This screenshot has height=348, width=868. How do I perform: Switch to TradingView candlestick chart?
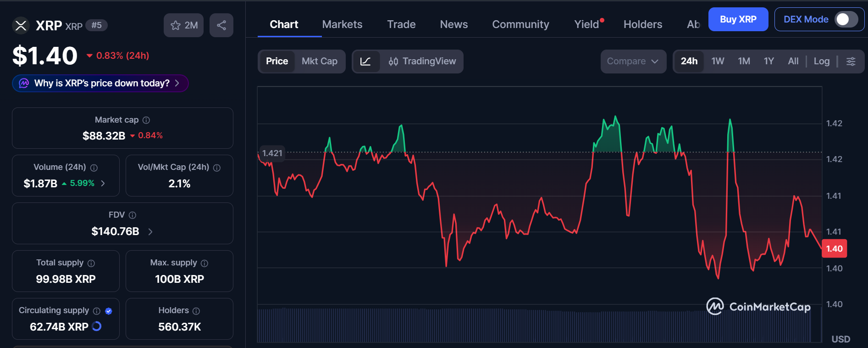[x=422, y=62]
